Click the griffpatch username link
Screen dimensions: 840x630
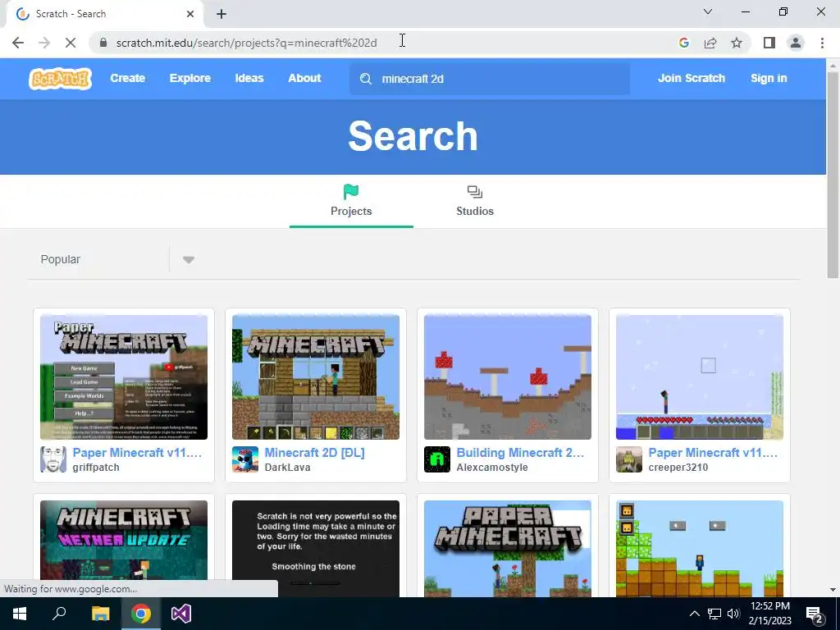(96, 467)
